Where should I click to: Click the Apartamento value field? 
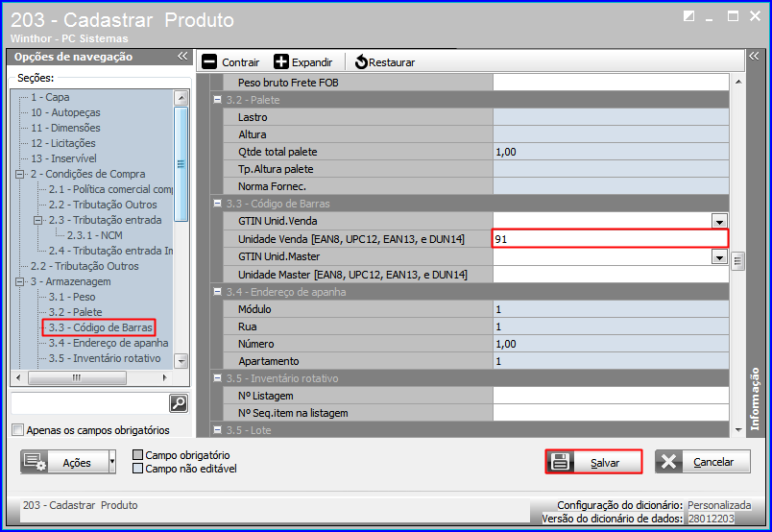click(x=611, y=361)
